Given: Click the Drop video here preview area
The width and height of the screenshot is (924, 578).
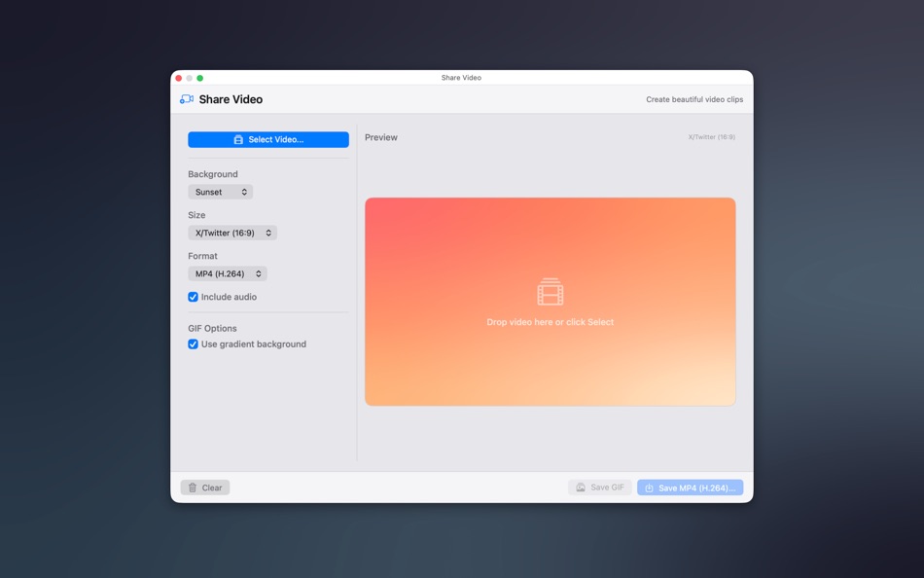Looking at the screenshot, I should [x=550, y=301].
